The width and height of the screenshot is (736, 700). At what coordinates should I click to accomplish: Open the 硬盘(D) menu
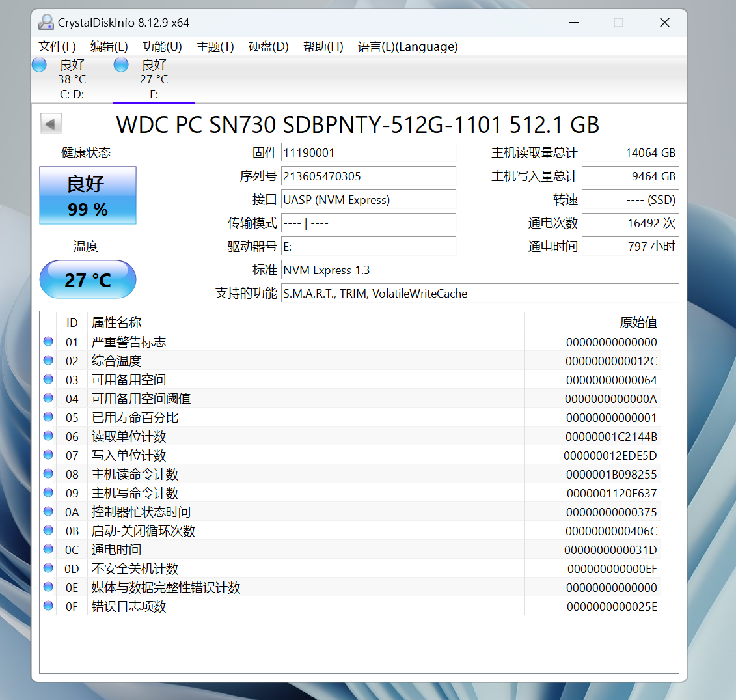(268, 47)
